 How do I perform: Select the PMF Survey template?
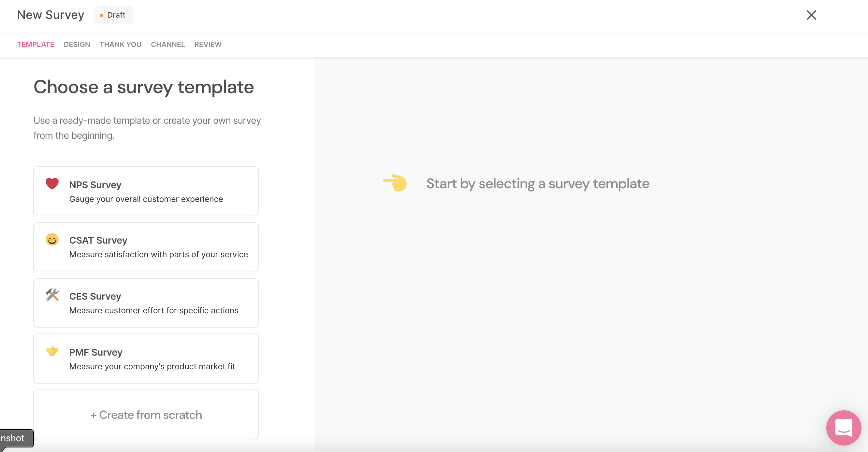[145, 359]
